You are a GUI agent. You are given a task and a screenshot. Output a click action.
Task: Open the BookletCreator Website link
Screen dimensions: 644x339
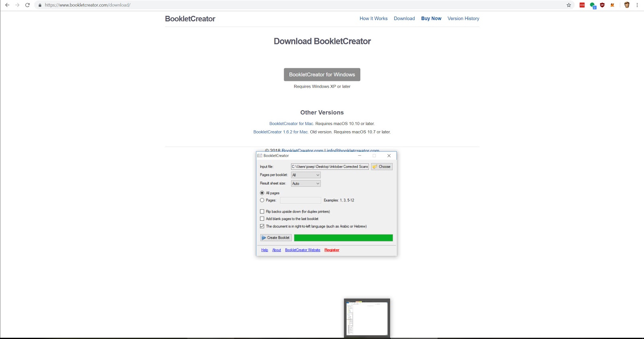tap(303, 250)
